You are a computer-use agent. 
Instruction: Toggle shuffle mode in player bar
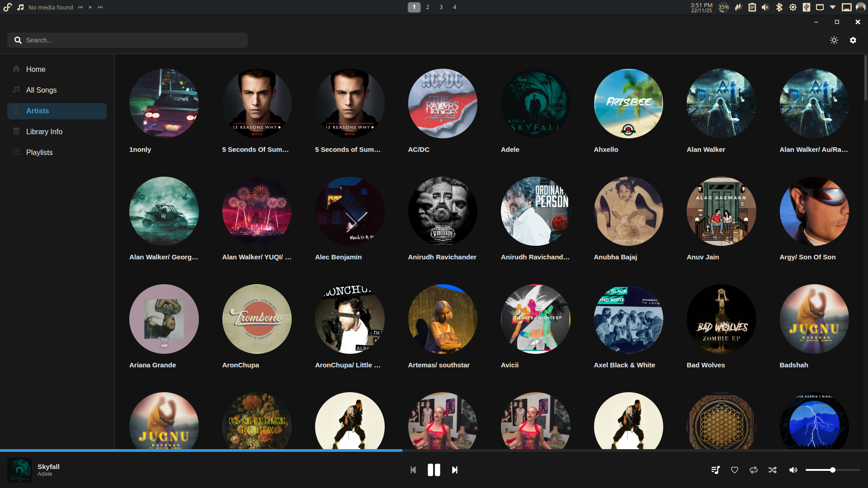point(773,470)
